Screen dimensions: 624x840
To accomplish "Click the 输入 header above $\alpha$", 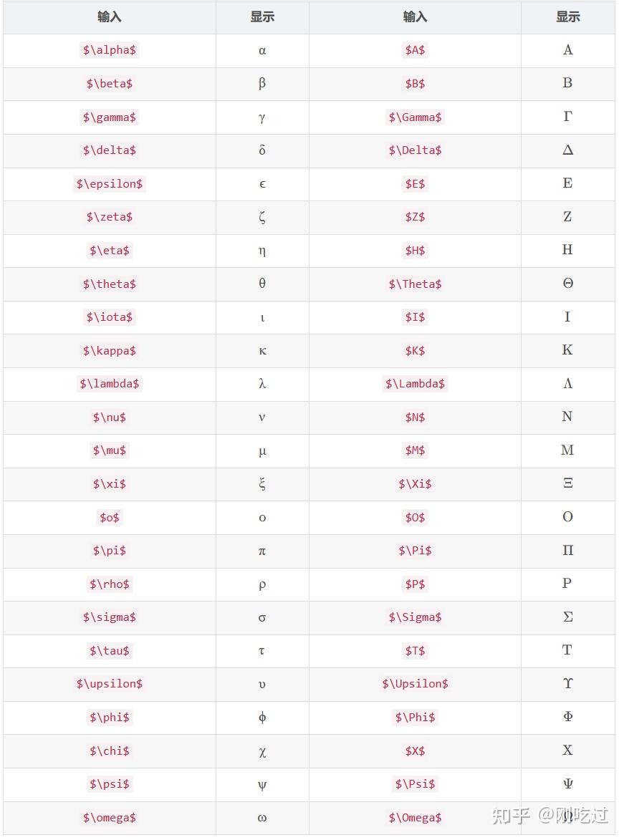I will pos(110,17).
